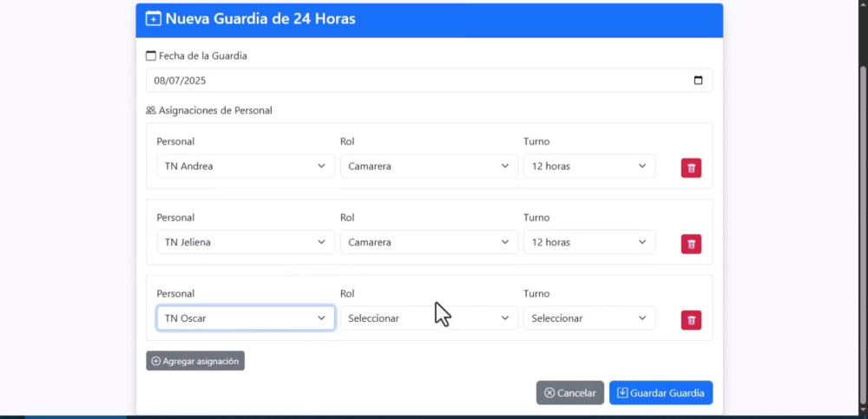The height and width of the screenshot is (419, 868).
Task: Click Agregar asignación button
Action: [x=195, y=361]
